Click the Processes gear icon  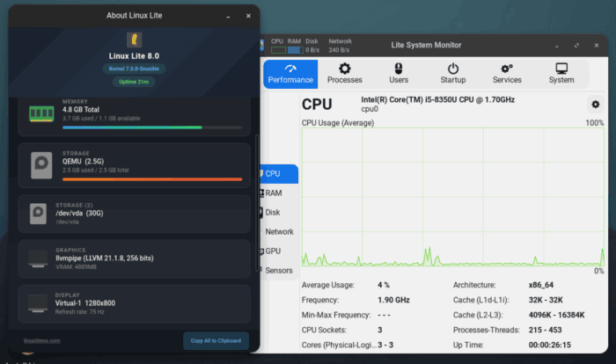coord(345,69)
